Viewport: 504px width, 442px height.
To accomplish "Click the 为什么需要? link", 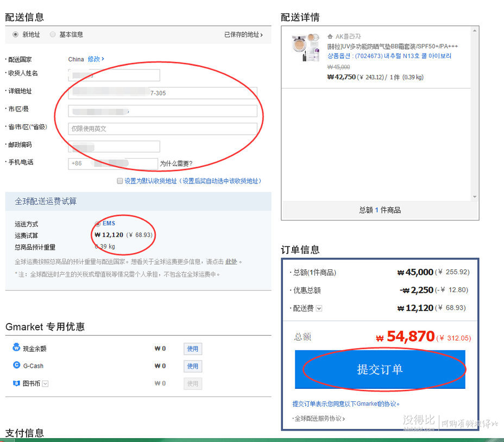I will [x=176, y=163].
